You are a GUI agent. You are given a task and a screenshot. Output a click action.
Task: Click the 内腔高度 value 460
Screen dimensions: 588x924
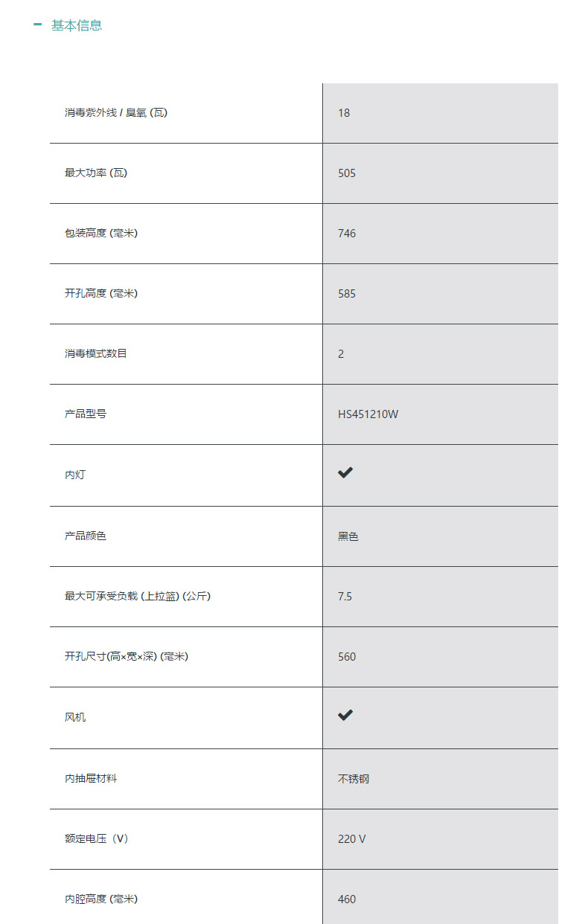click(x=347, y=899)
